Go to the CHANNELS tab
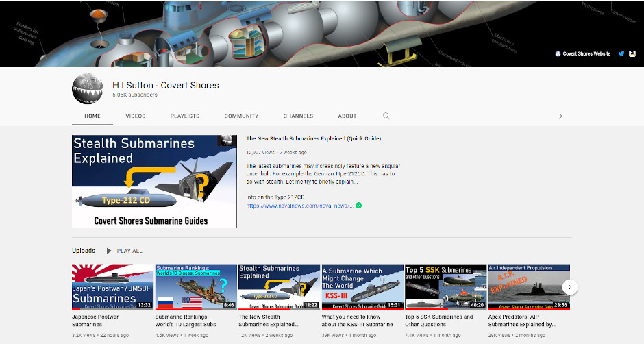644x344 pixels. pos(298,116)
